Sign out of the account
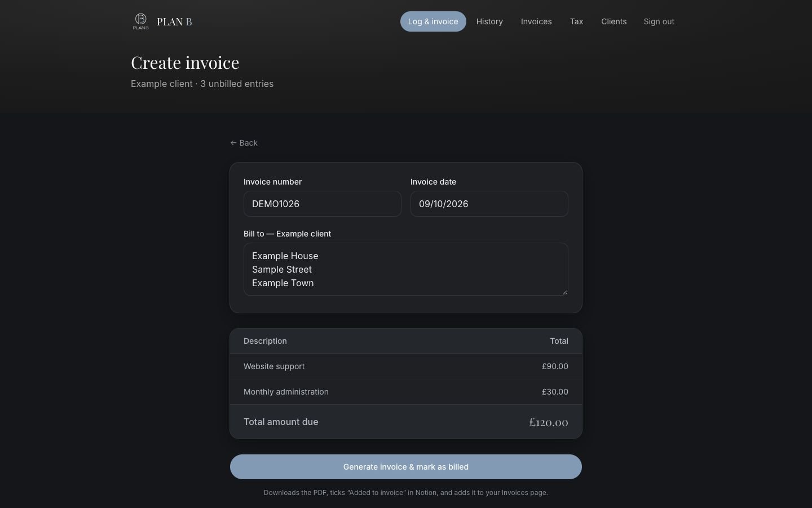 [x=659, y=21]
